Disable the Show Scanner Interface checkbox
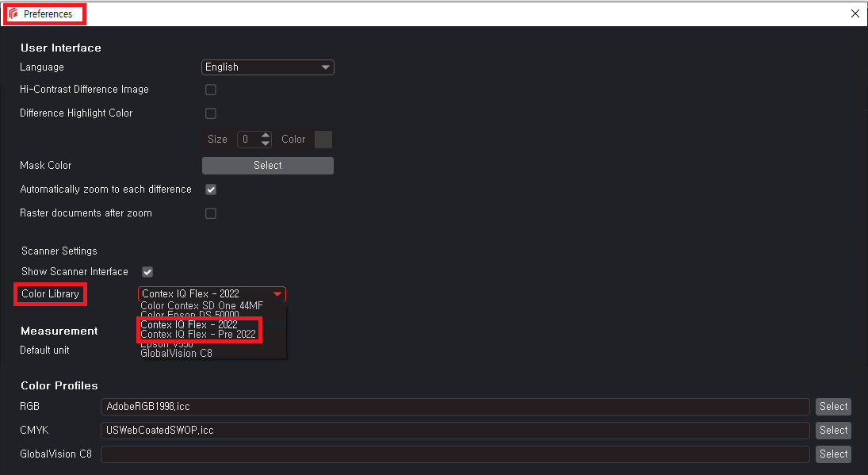Viewport: 868px width, 475px height. [x=147, y=272]
